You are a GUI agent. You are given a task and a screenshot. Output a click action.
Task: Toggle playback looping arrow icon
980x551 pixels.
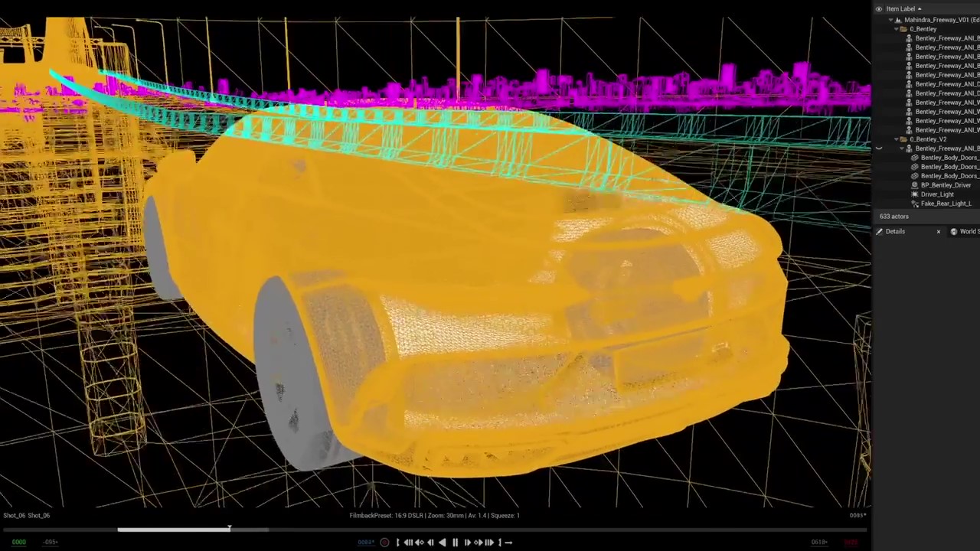[x=508, y=542]
